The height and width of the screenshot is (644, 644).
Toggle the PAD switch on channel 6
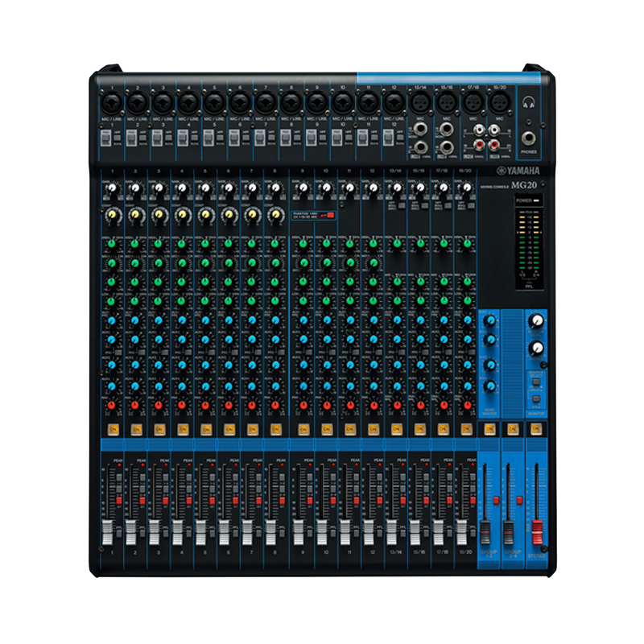tap(234, 138)
